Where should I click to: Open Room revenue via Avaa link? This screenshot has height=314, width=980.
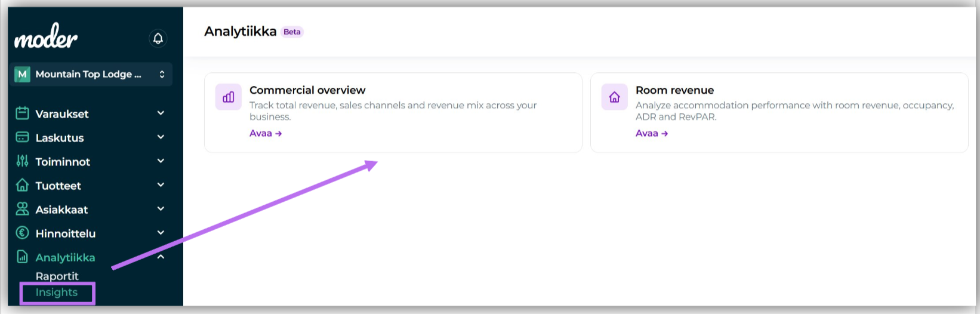[652, 133]
